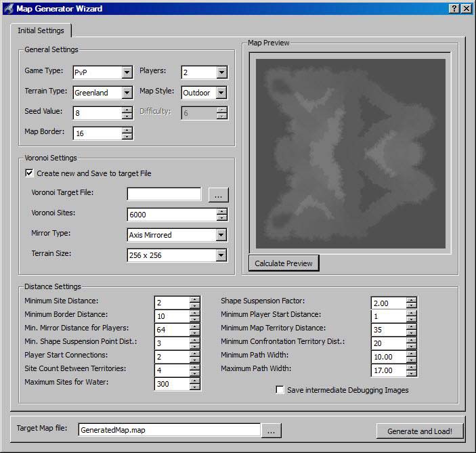Increase Seed Value with up arrow
This screenshot has height=453, width=476.
(127, 109)
